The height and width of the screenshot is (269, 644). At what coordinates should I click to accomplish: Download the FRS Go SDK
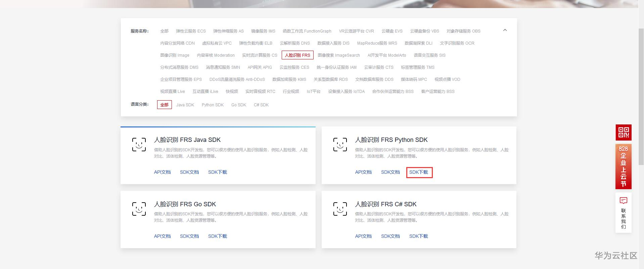point(218,236)
